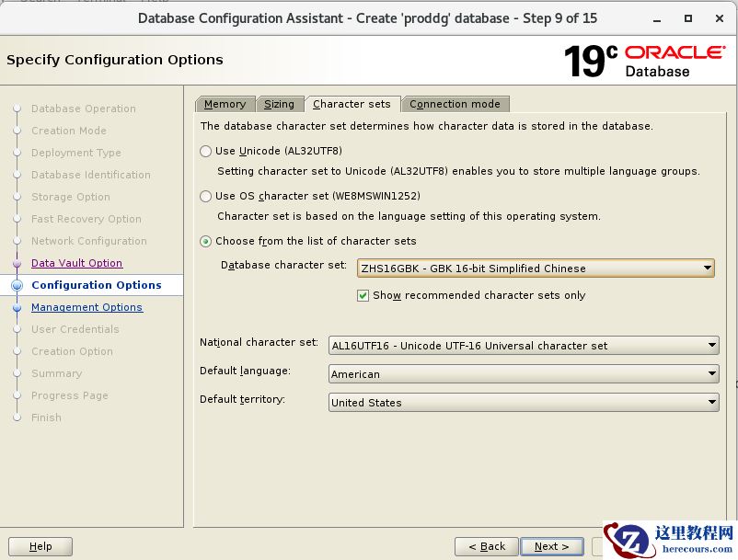
Task: Click the Deployment Type step label
Action: [76, 153]
